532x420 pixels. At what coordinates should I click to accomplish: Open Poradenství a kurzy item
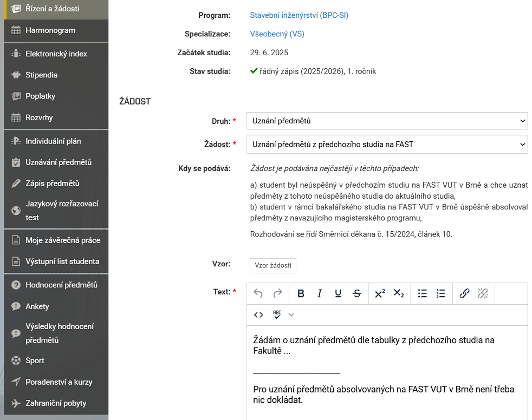(x=56, y=382)
